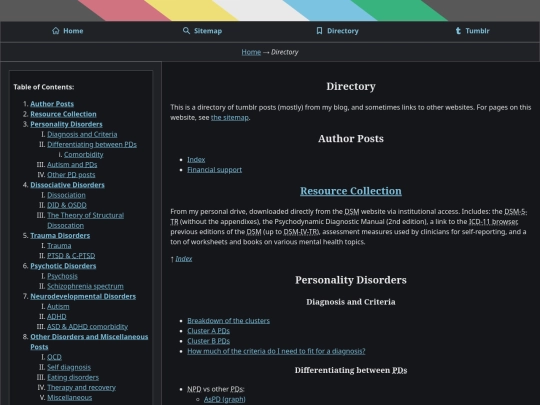Click the Tumblr logo icon
Viewport: 540px width, 405px height.
pos(458,31)
